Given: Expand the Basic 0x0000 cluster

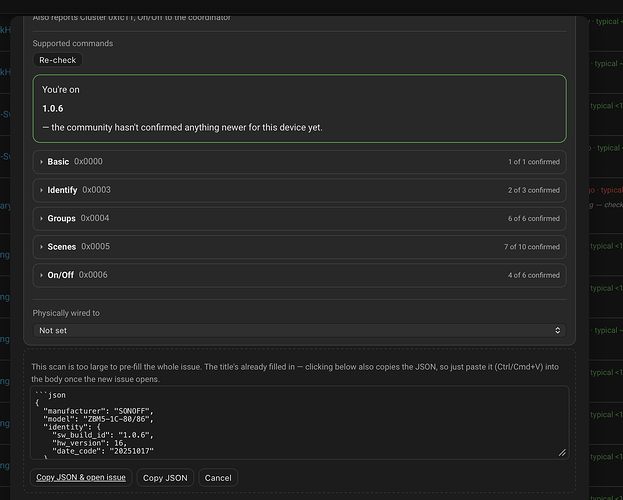Looking at the screenshot, I should [299, 162].
